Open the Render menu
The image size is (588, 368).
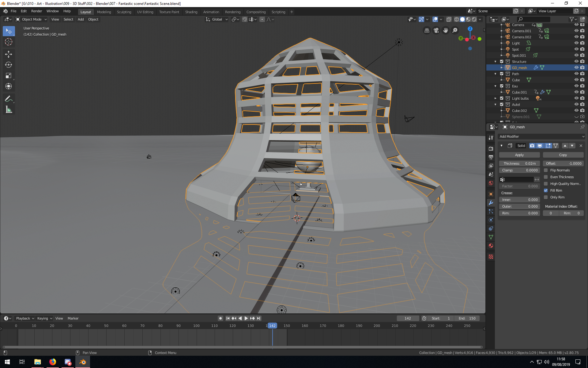36,11
